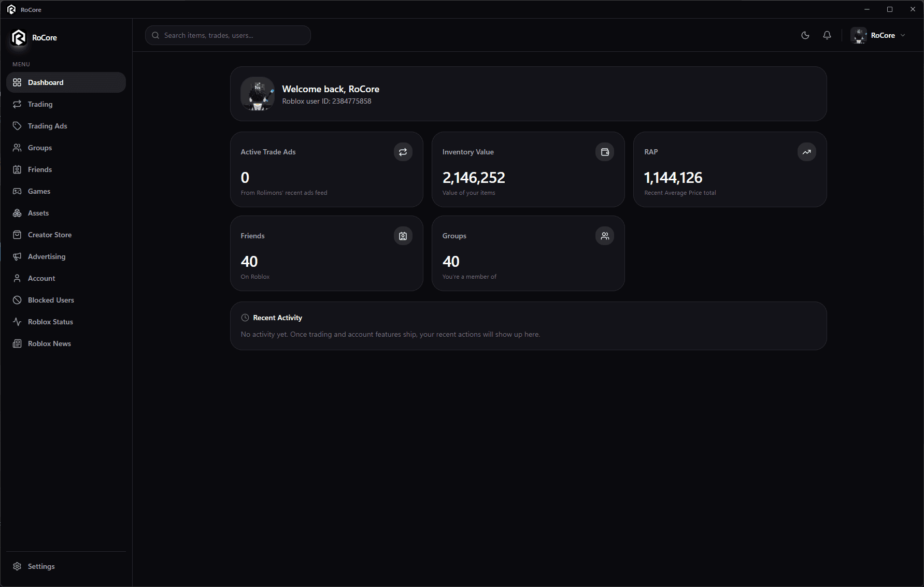Click the wallet icon on Inventory Value card
Viewport: 924px width, 587px height.
pyautogui.click(x=605, y=152)
